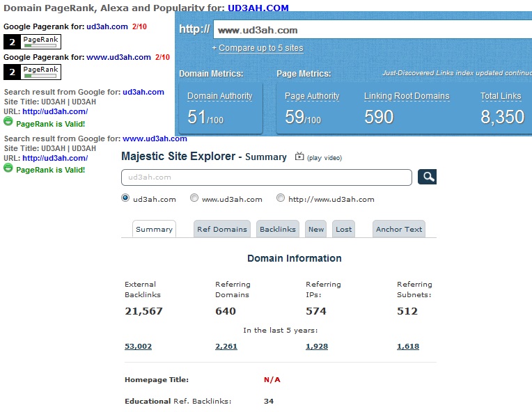Click the UD3AH.COM heading link

[x=258, y=8]
